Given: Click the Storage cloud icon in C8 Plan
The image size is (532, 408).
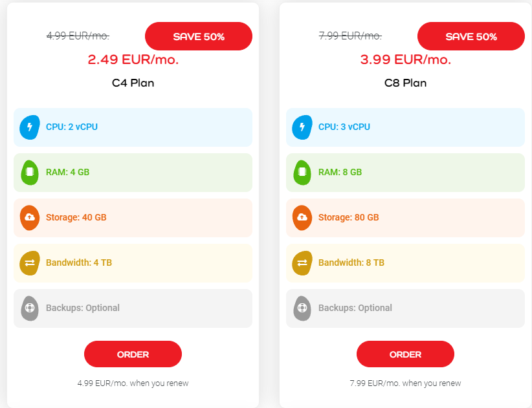Looking at the screenshot, I should click(x=302, y=218).
